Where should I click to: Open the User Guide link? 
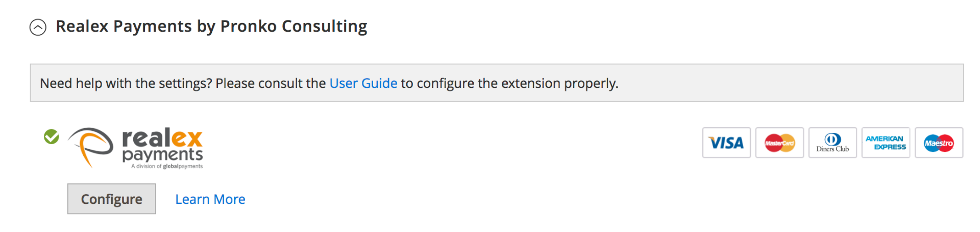pyautogui.click(x=363, y=83)
